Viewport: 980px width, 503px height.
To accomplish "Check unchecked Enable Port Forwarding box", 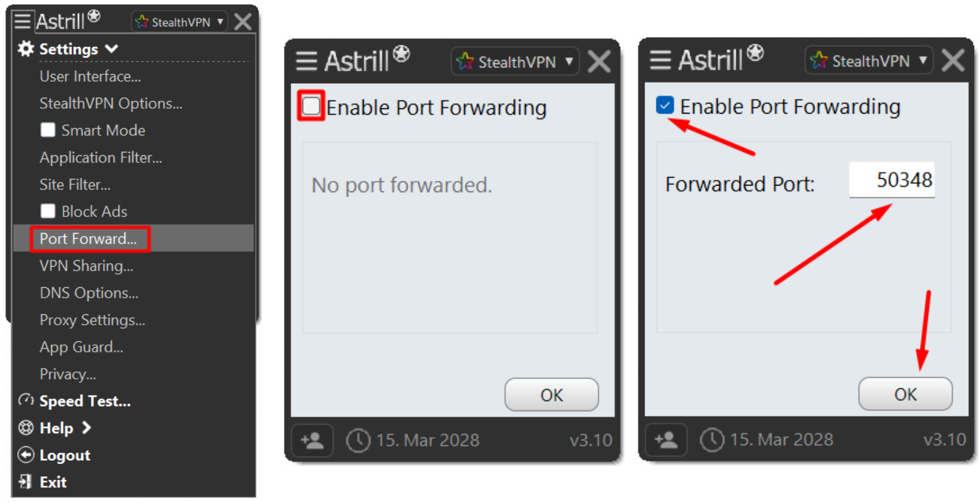I will tap(311, 106).
